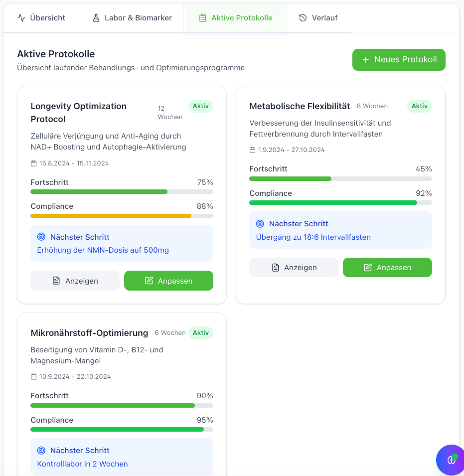Viewport: 464px width, 476px height.
Task: Switch to the Übersicht tab
Action: coord(41,18)
